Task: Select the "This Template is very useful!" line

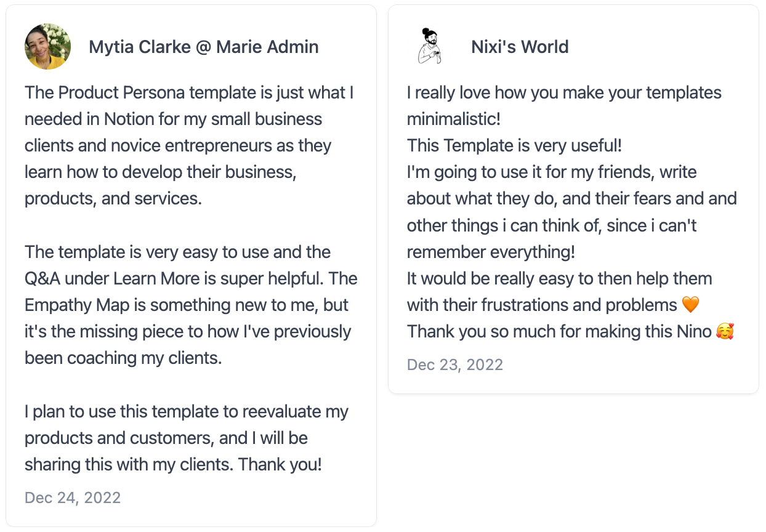Action: click(514, 146)
